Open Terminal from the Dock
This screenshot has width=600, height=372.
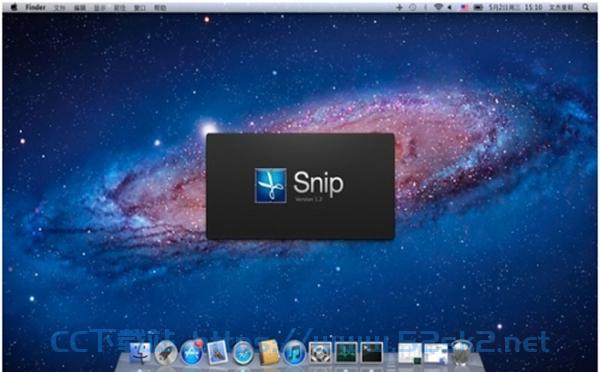[x=372, y=352]
